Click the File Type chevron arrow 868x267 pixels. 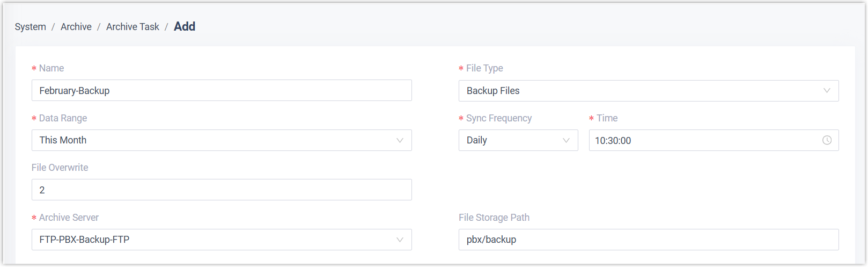pos(827,91)
